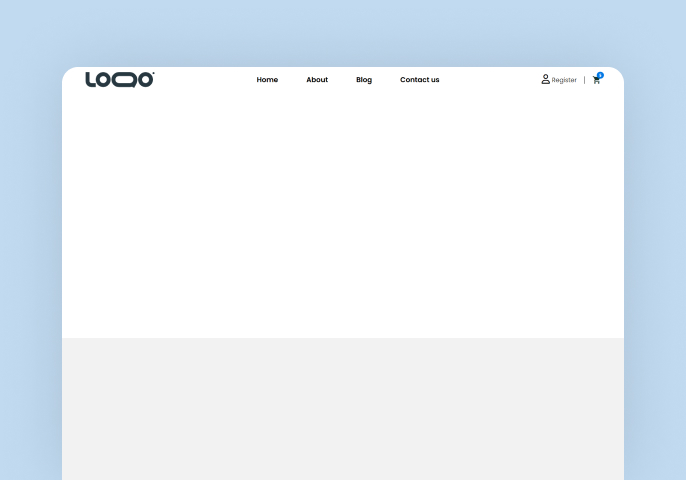The height and width of the screenshot is (480, 686).
Task: Sign up using the Register text
Action: point(564,80)
